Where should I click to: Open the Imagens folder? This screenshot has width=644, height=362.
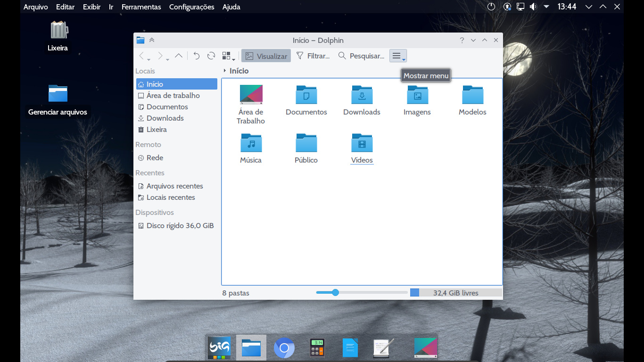[x=417, y=95]
